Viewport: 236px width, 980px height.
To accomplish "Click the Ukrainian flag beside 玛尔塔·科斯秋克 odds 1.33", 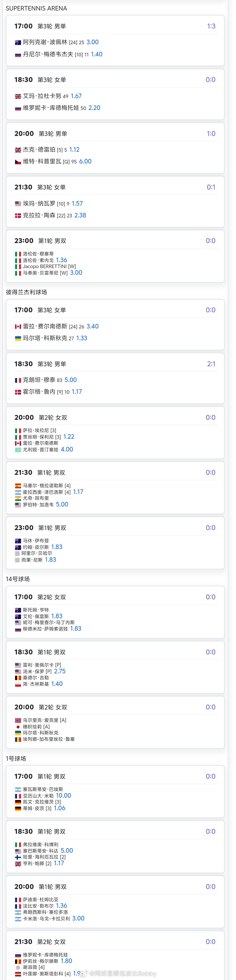I will tap(18, 339).
